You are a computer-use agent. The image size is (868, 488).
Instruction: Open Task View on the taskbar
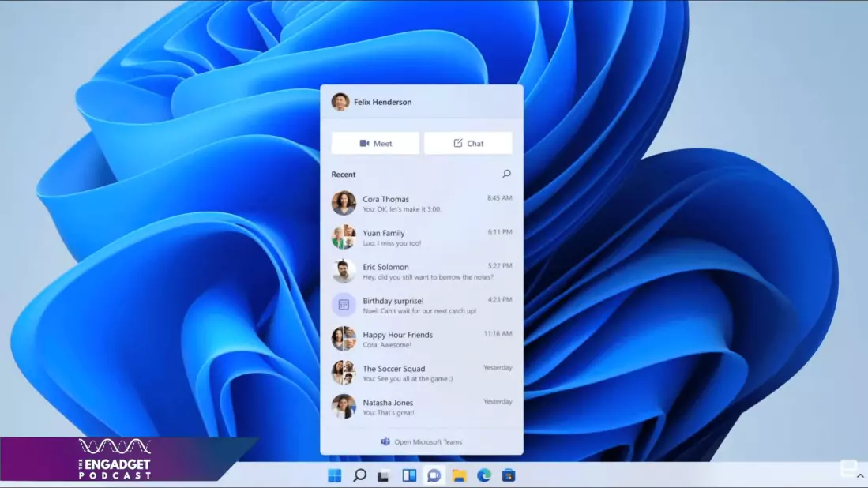(384, 475)
